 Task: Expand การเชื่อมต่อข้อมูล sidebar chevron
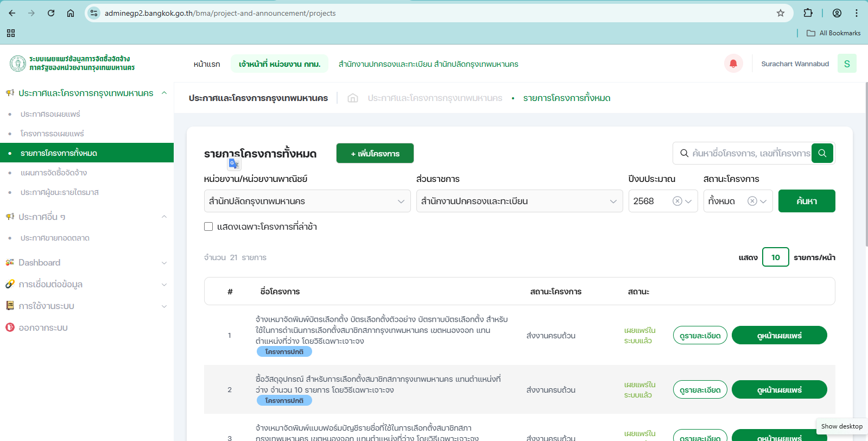click(164, 285)
